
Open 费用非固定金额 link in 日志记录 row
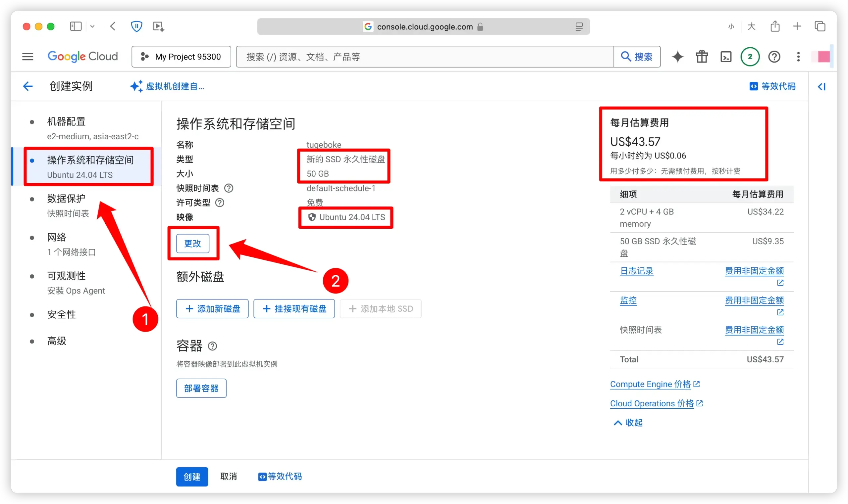pos(754,271)
